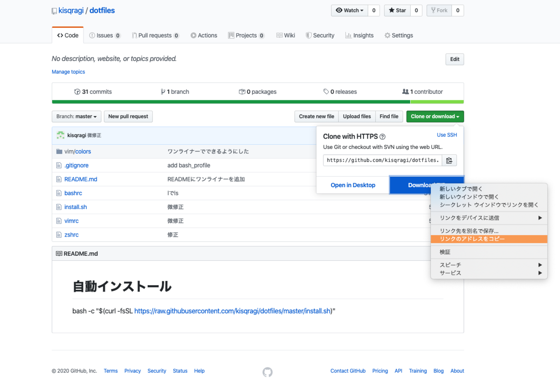Select the Code tab
This screenshot has width=560, height=392.
[x=68, y=35]
